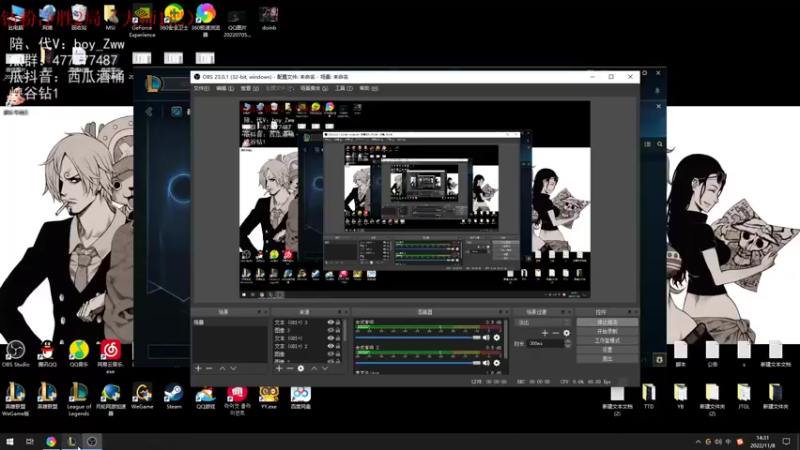Toggle lock on 文本 (GDI+) 3 source

tap(338, 322)
